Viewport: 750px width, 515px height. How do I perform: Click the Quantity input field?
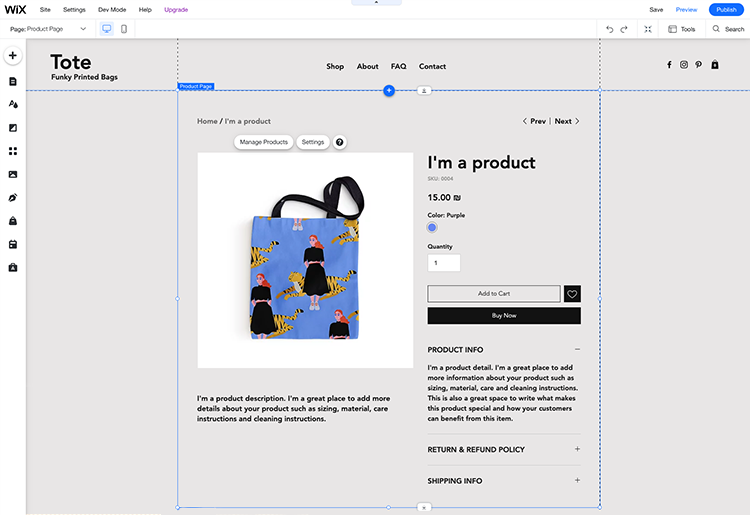click(x=444, y=263)
